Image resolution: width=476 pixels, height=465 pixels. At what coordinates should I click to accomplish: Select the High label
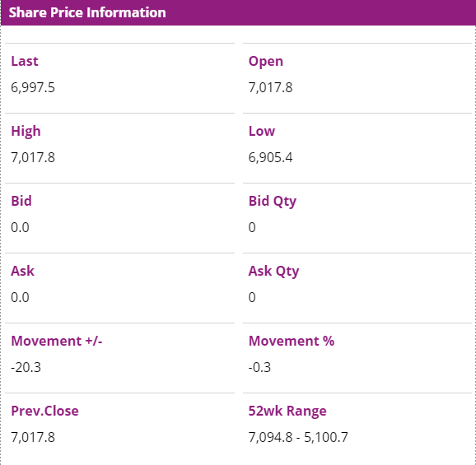(x=26, y=132)
